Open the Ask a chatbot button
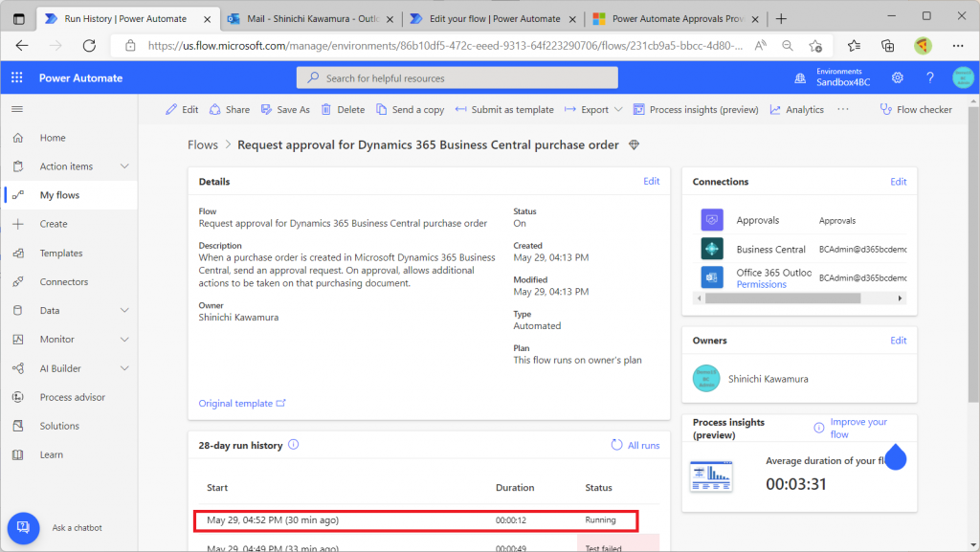980x552 pixels. tap(23, 528)
